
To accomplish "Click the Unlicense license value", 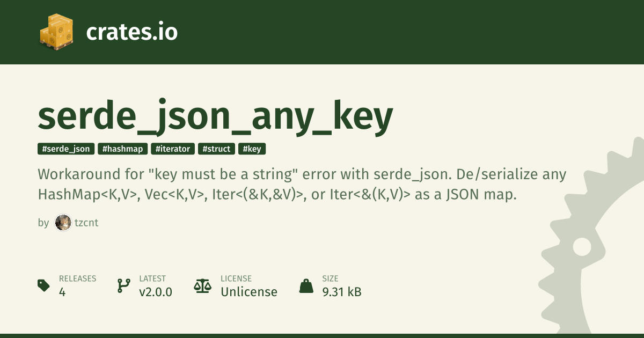I will (249, 292).
